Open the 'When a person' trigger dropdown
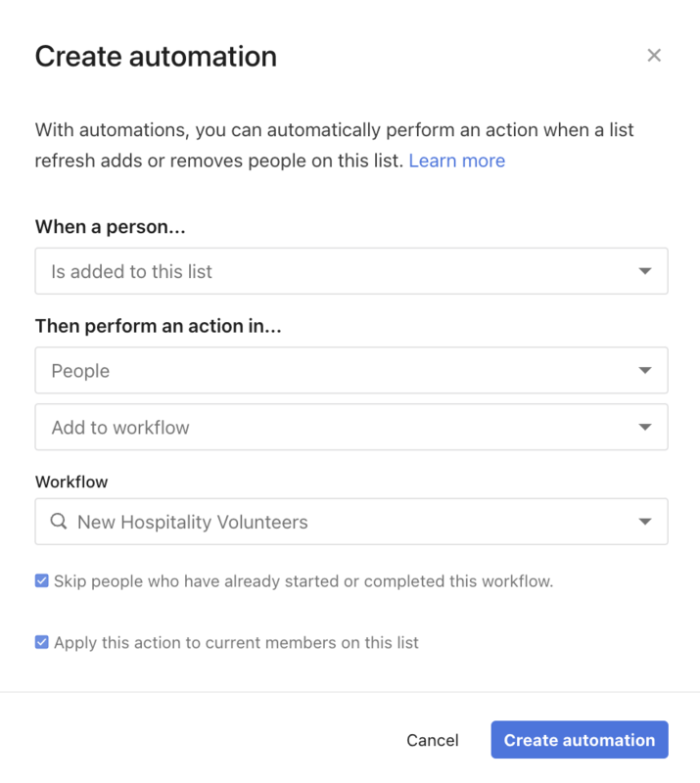 click(x=350, y=271)
